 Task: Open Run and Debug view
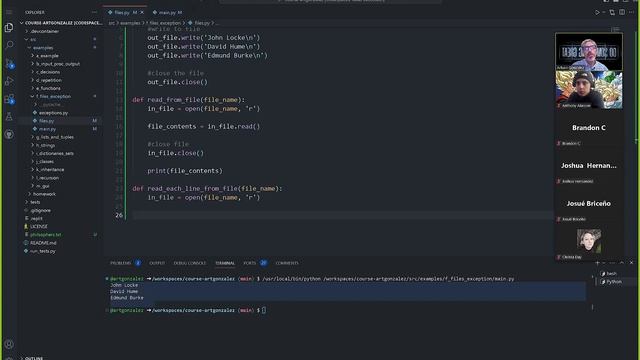click(x=9, y=81)
